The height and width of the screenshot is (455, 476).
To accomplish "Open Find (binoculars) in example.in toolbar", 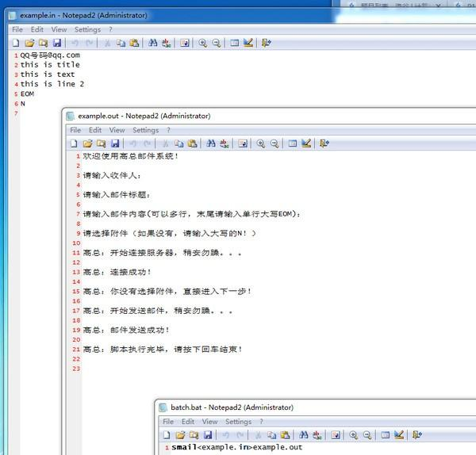I will point(152,43).
